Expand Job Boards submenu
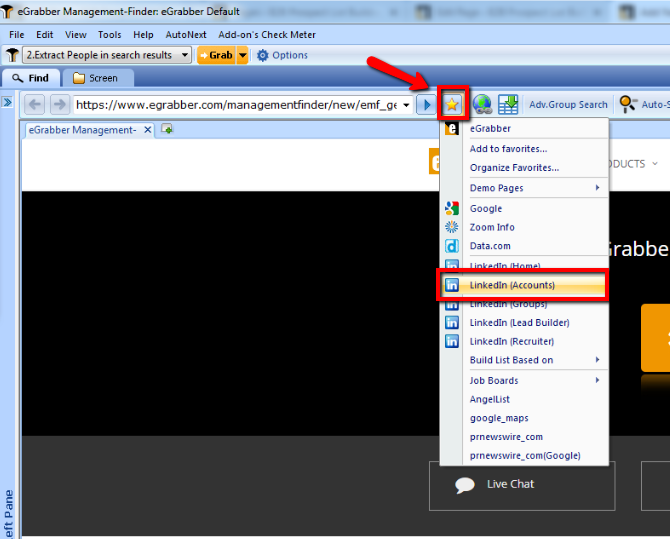The width and height of the screenshot is (670, 539). tap(524, 380)
